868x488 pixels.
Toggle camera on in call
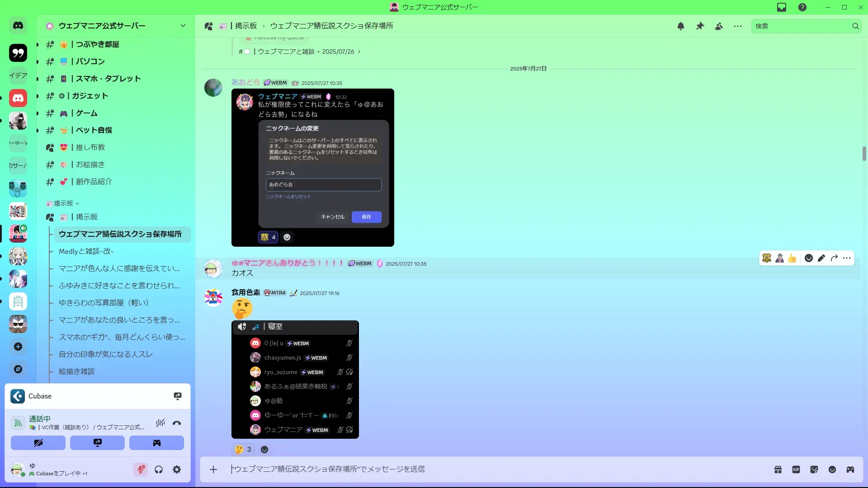(x=38, y=443)
